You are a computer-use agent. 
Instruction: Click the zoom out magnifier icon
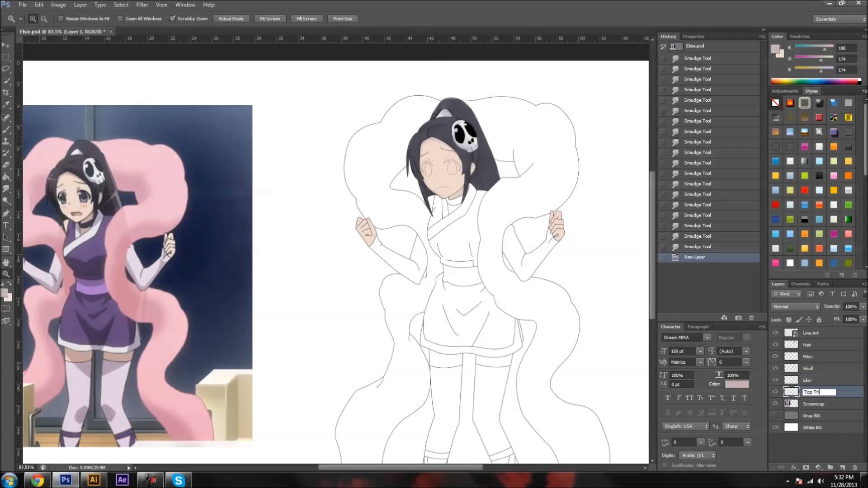(x=44, y=19)
